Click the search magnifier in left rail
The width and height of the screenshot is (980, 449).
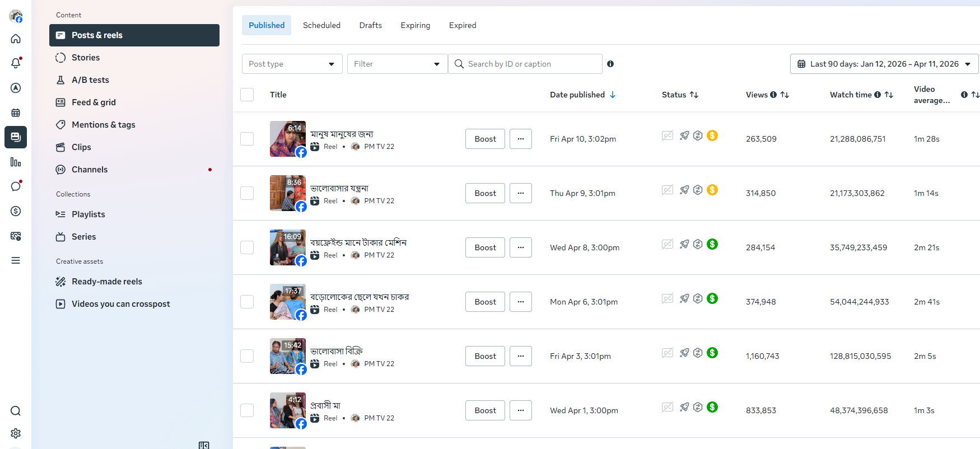(16, 411)
